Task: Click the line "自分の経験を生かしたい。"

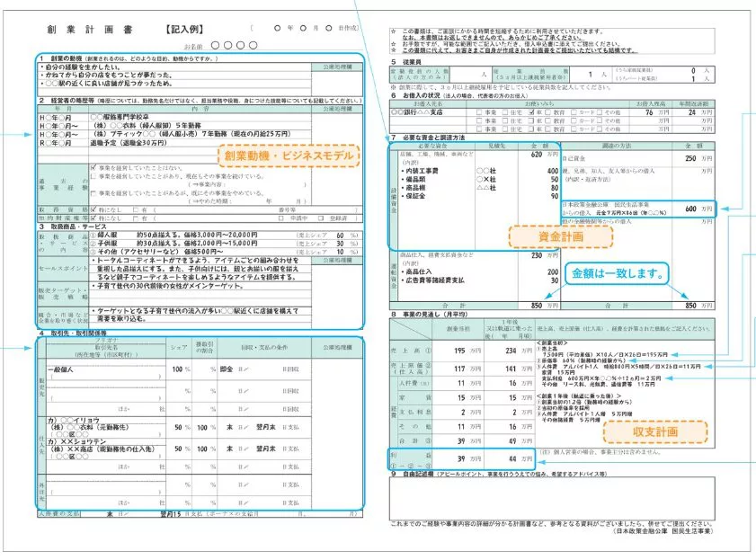Action: point(81,67)
